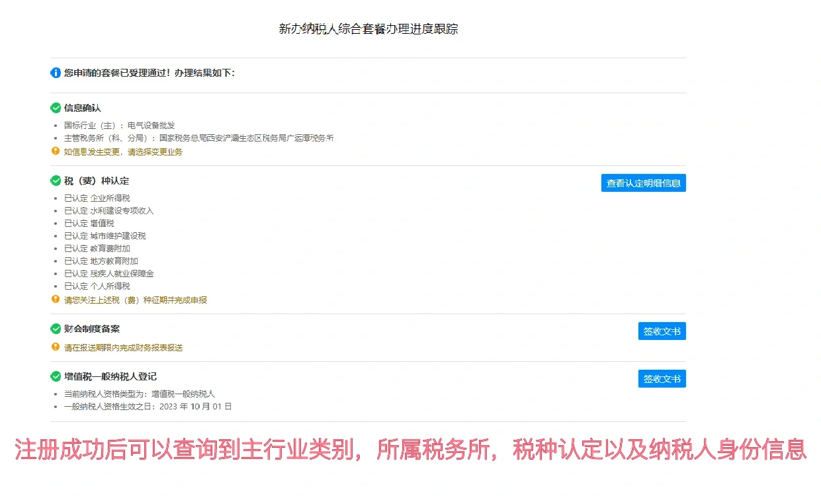Select the green check icon by 财会制度备案
This screenshot has width=821, height=504.
pyautogui.click(x=56, y=329)
